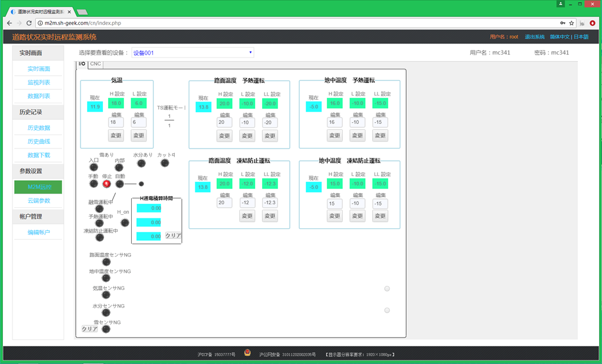Click the 自動 mode indicator lamp
This screenshot has width=602, height=364.
point(120,184)
